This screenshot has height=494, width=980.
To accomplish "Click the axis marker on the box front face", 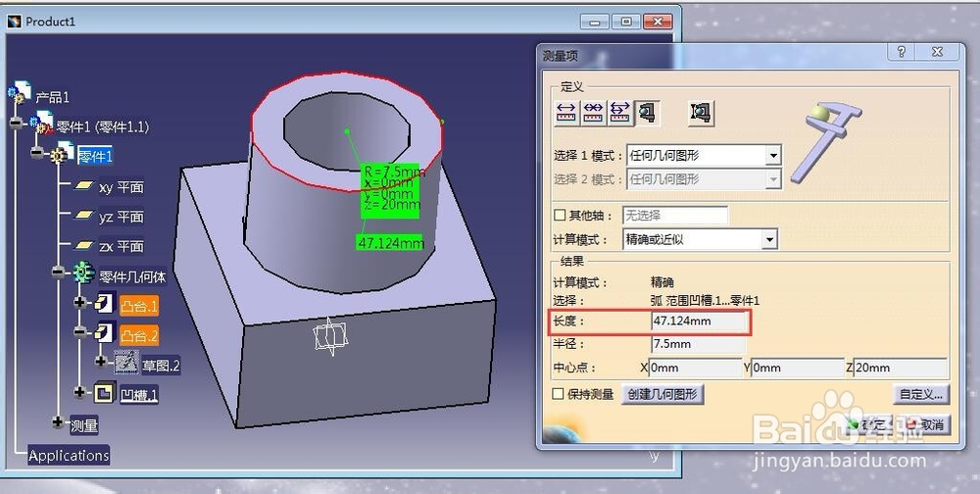I will (330, 337).
